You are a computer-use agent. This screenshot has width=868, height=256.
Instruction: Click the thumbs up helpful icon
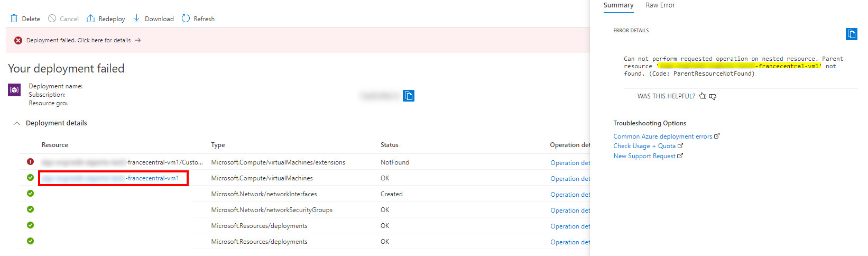click(703, 96)
